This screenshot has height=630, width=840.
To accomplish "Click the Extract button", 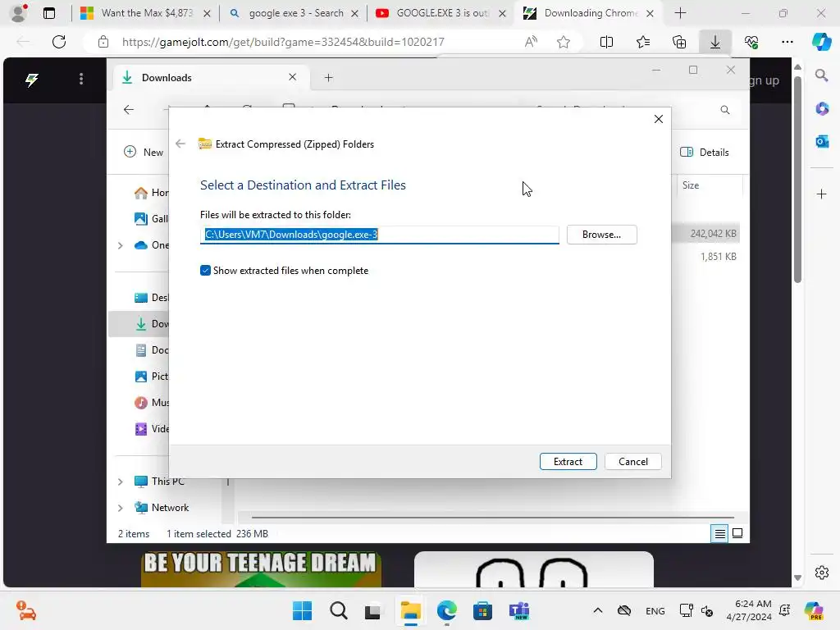I will [x=568, y=461].
